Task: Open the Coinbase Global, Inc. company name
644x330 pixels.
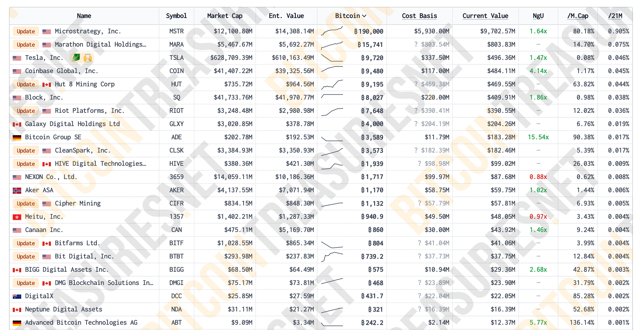Action: pos(62,71)
